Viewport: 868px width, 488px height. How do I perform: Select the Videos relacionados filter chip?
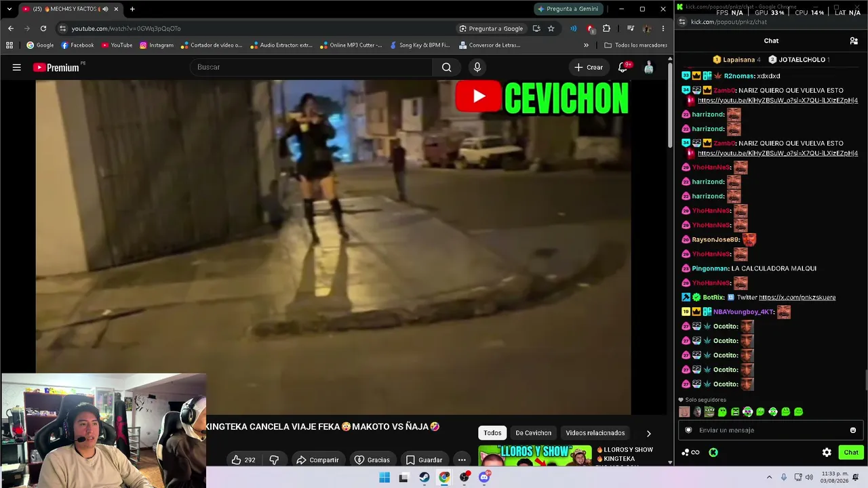(x=595, y=433)
